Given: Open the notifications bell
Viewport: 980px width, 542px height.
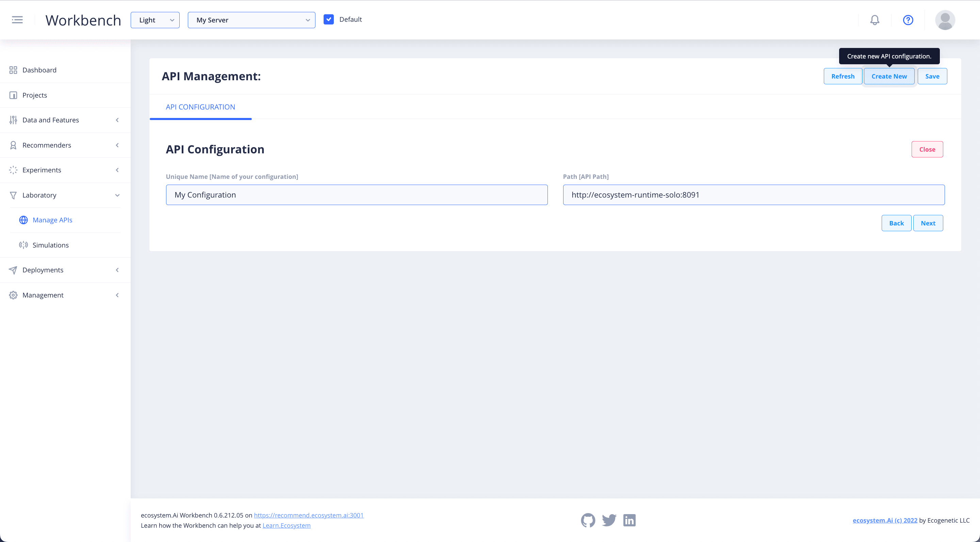Looking at the screenshot, I should [875, 20].
